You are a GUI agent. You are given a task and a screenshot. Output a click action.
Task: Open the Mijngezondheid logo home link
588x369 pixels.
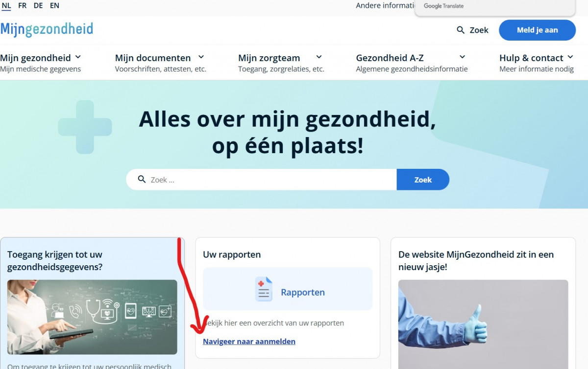click(47, 30)
